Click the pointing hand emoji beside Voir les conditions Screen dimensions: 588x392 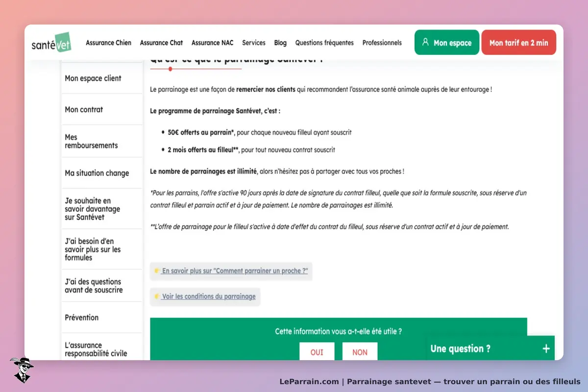pos(157,296)
